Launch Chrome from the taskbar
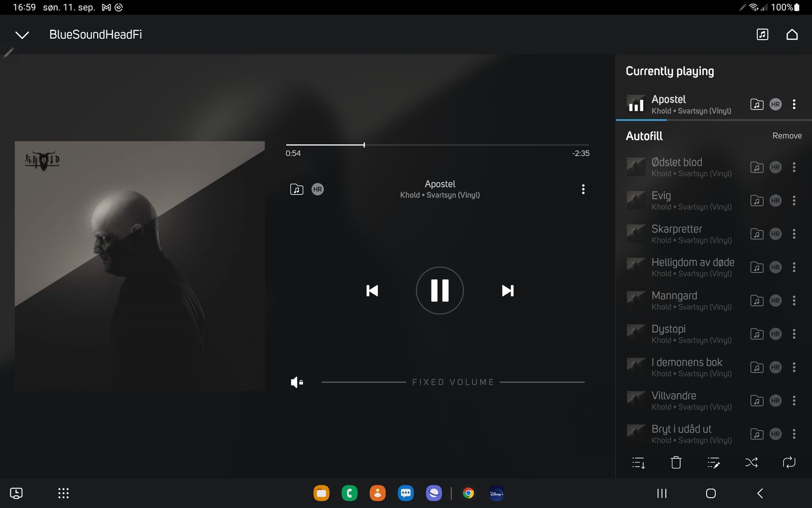Image resolution: width=812 pixels, height=508 pixels. pyautogui.click(x=468, y=493)
